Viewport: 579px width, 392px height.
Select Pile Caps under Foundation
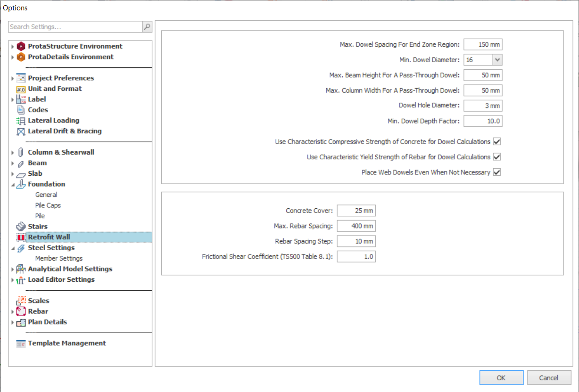(48, 205)
